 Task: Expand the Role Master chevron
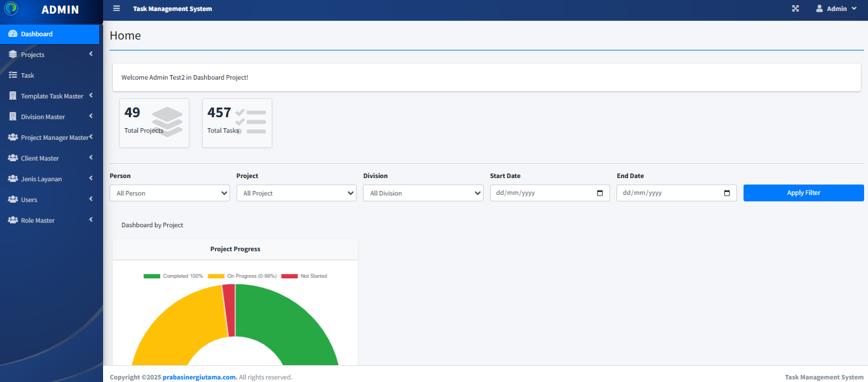point(91,220)
